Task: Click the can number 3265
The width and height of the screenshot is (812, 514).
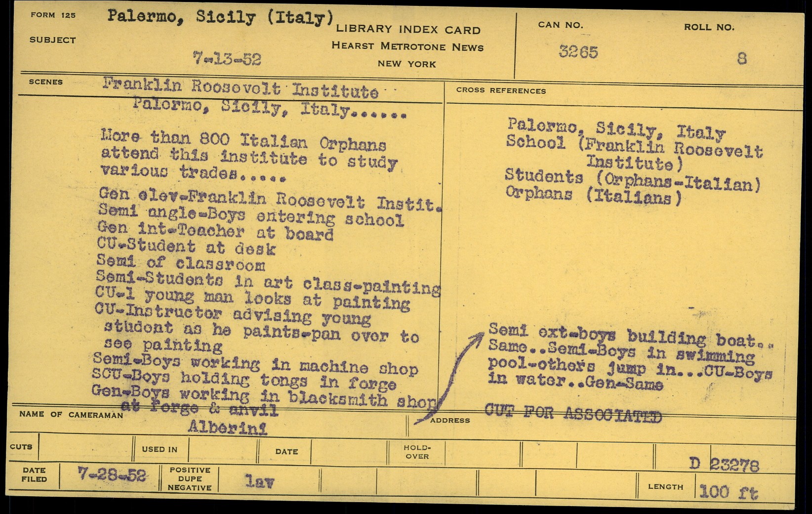Action: pyautogui.click(x=578, y=52)
